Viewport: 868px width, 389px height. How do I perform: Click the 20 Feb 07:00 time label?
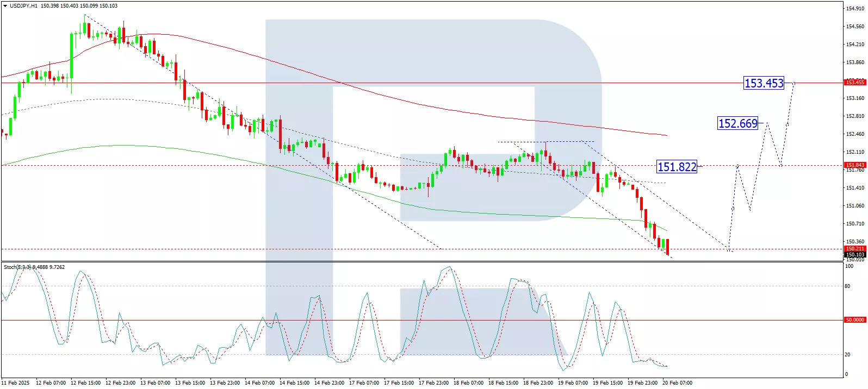point(677,383)
